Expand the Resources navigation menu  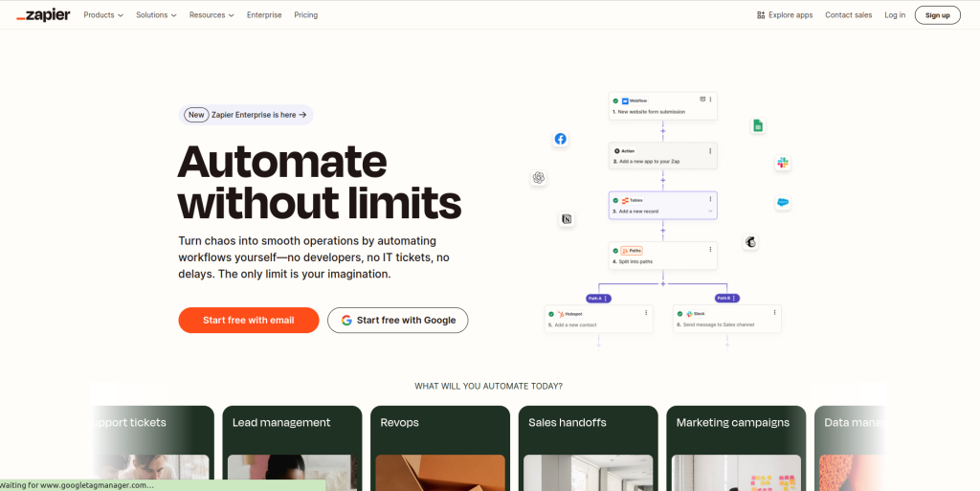coord(212,15)
